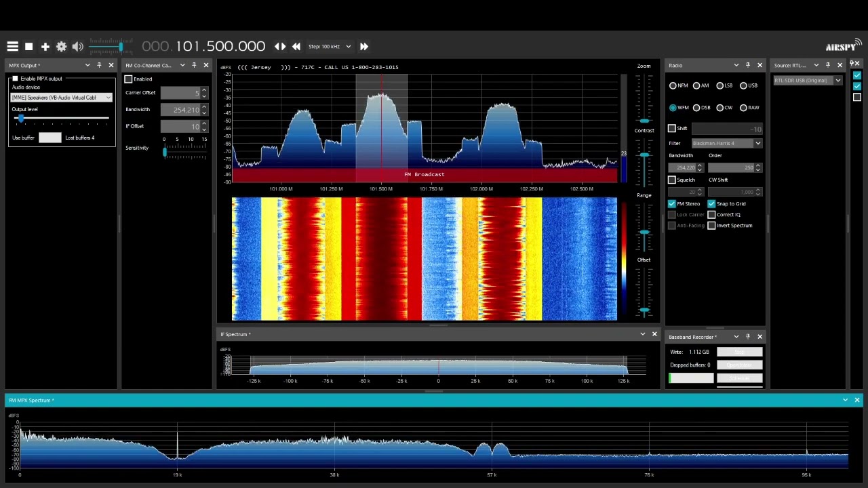Stop the radio with the square button
Viewport: 868px width, 488px height.
point(28,46)
